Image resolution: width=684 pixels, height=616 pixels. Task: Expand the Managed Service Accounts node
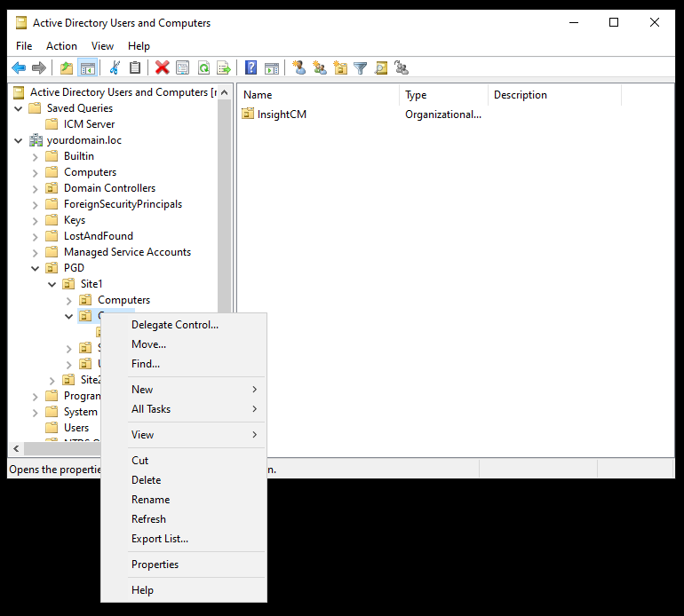tap(36, 252)
